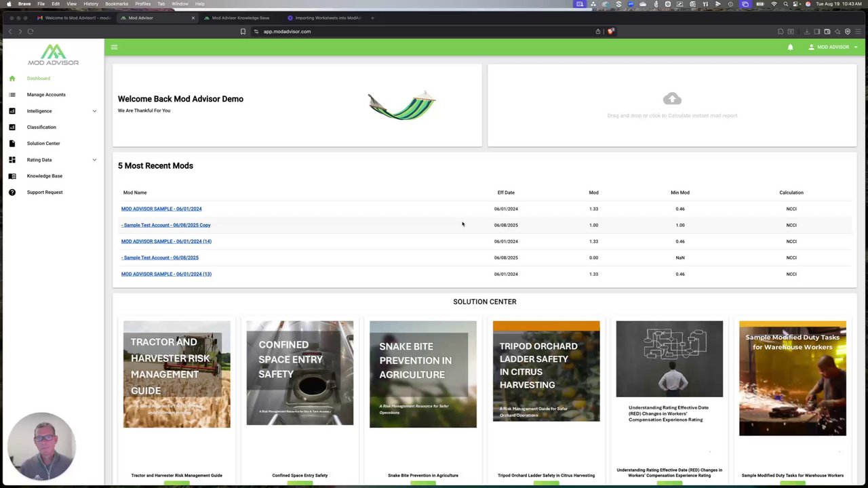The image size is (868, 488).
Task: Click the Calculation column header
Action: (x=791, y=192)
